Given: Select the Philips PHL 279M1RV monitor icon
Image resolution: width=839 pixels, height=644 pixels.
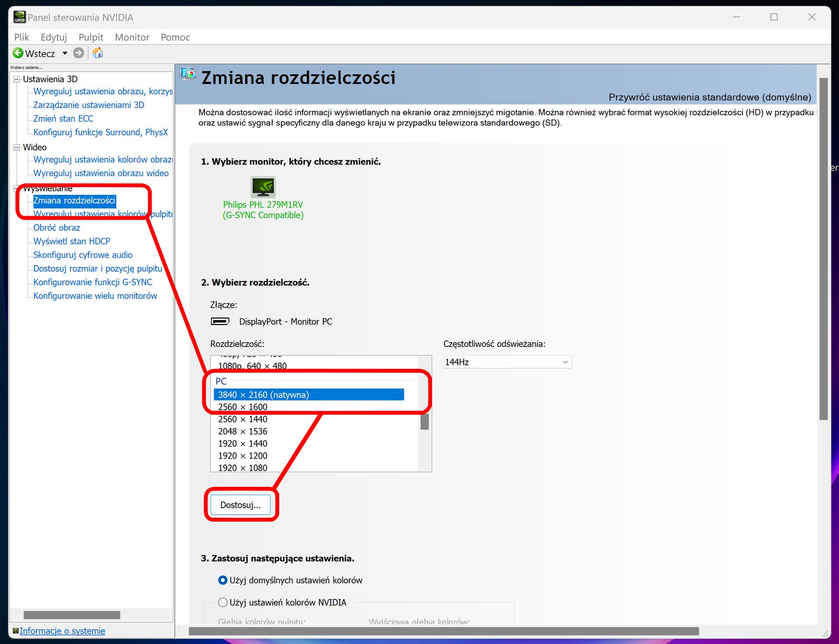Looking at the screenshot, I should point(263,187).
